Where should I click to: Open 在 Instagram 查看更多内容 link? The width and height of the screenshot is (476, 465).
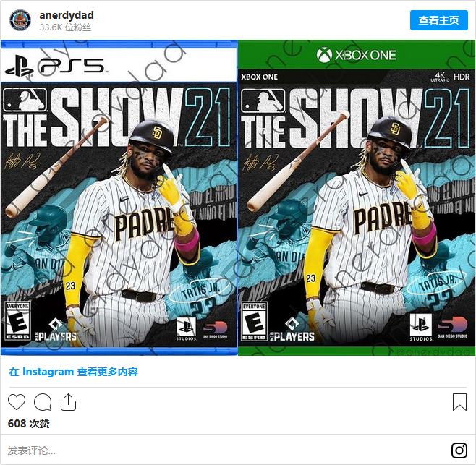74,372
